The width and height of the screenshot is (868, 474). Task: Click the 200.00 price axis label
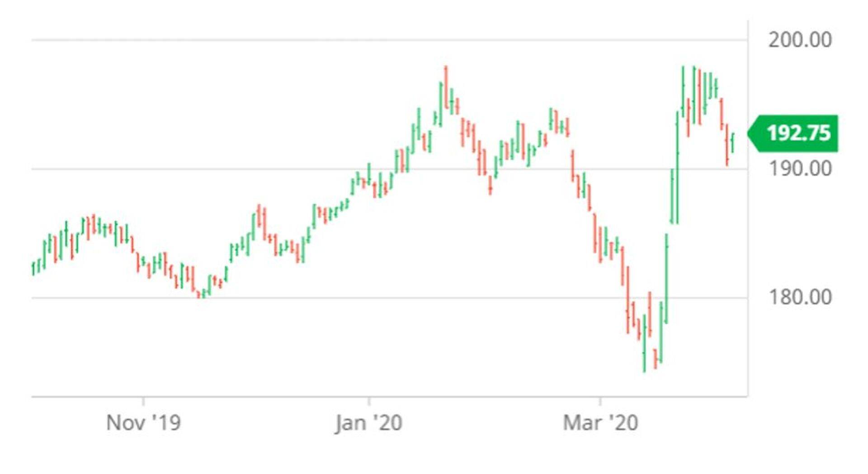click(800, 40)
